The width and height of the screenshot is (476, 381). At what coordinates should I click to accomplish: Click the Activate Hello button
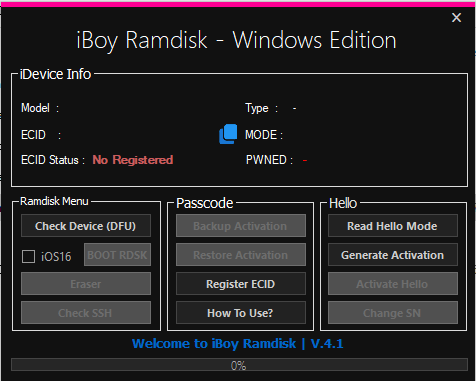click(393, 284)
